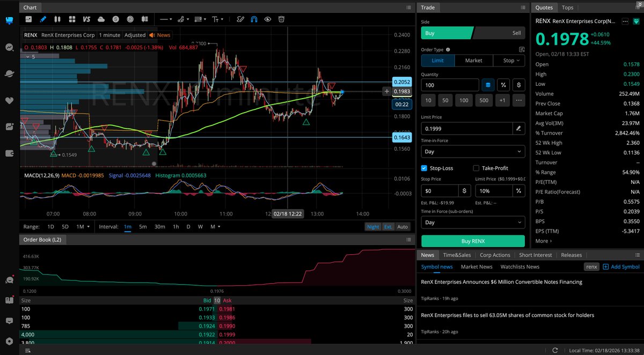Select the Buy side
This screenshot has width=644, height=355.
(x=445, y=33)
